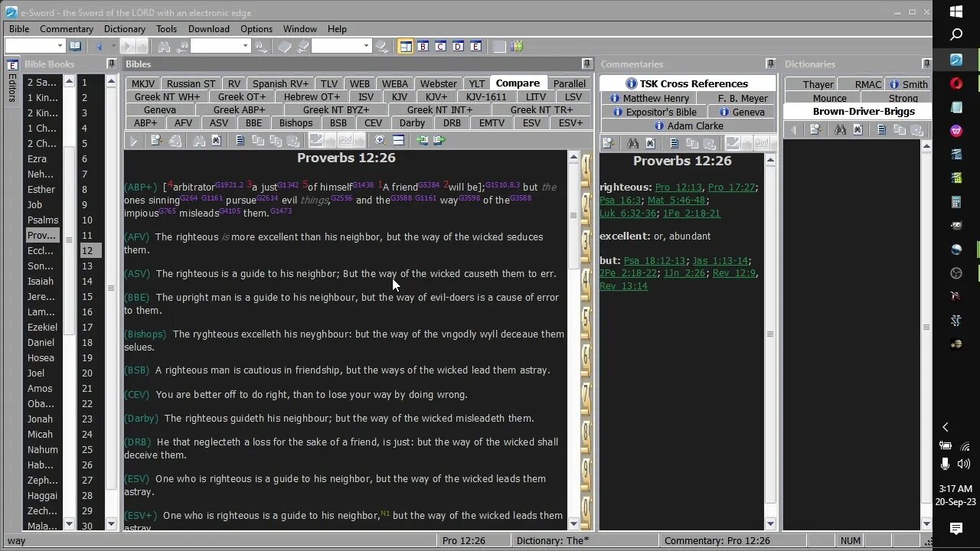980x551 pixels.
Task: Open Windows Start button
Action: 956,11
